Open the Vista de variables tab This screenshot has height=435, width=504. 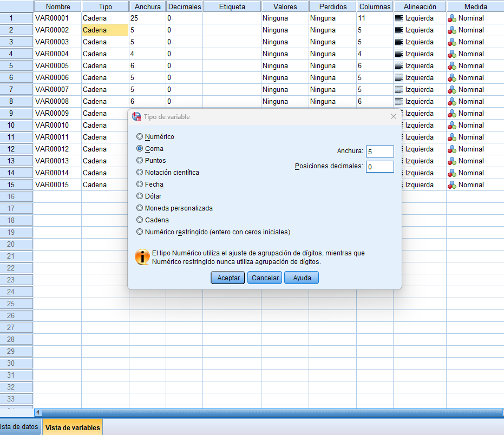73,427
